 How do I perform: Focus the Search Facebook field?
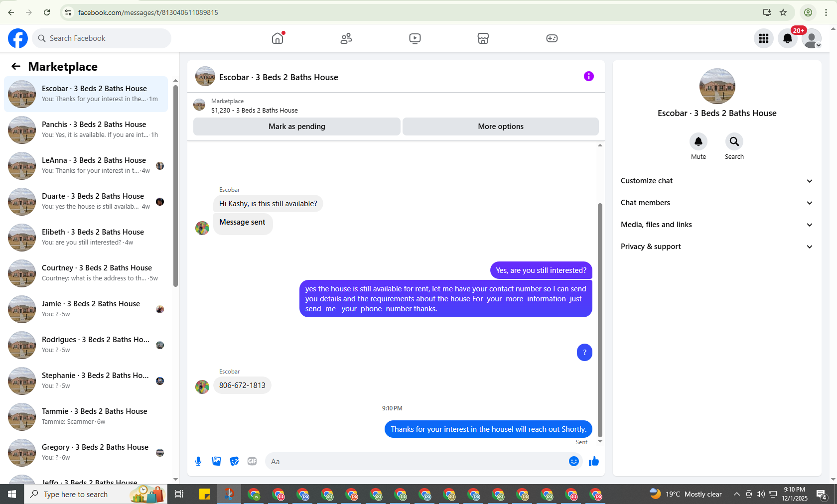coord(102,38)
